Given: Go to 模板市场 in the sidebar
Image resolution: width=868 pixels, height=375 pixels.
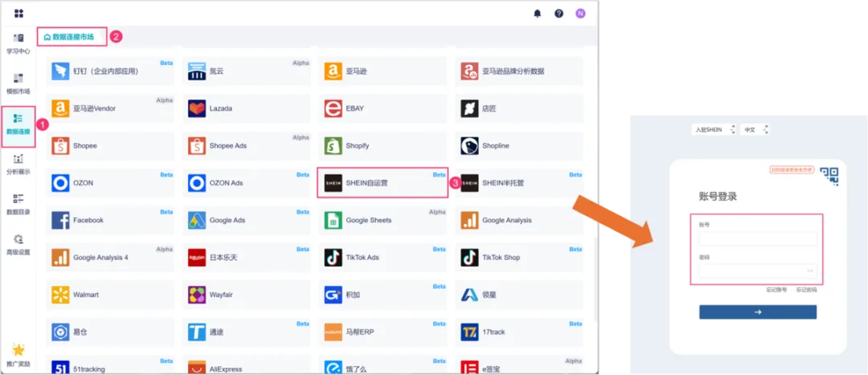Looking at the screenshot, I should (x=18, y=84).
